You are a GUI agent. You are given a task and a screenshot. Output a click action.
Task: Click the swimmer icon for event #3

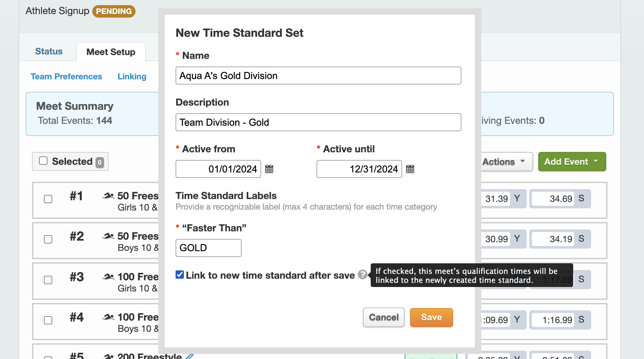[108, 276]
